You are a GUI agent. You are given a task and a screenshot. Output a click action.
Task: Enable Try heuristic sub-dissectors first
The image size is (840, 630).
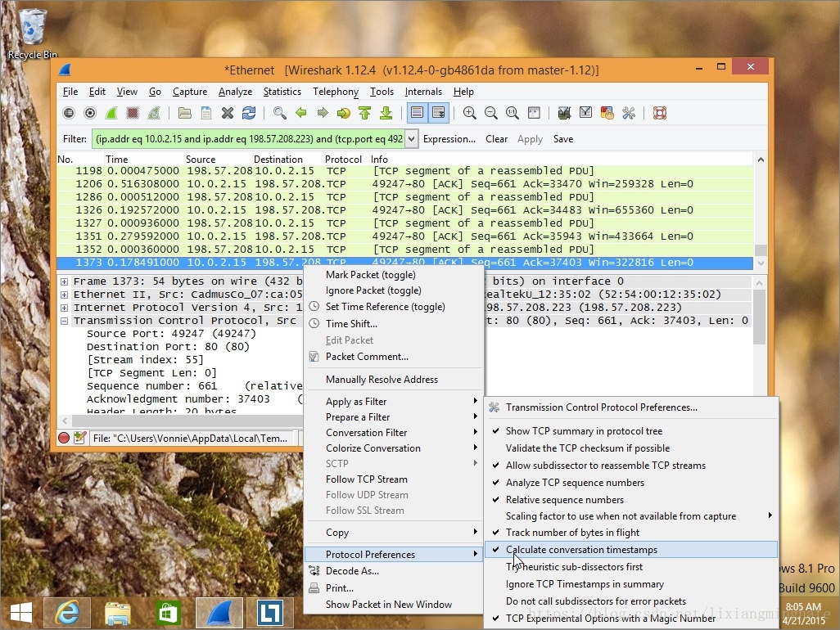631,567
